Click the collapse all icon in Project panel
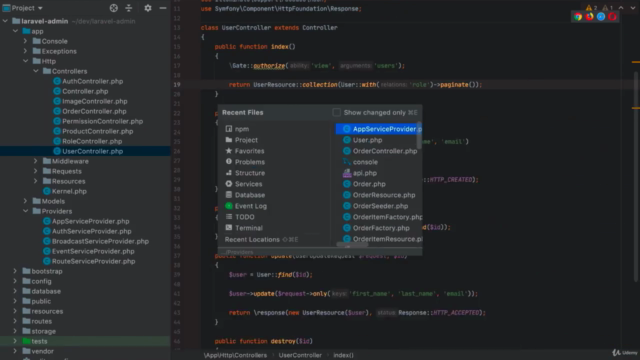 click(x=129, y=8)
